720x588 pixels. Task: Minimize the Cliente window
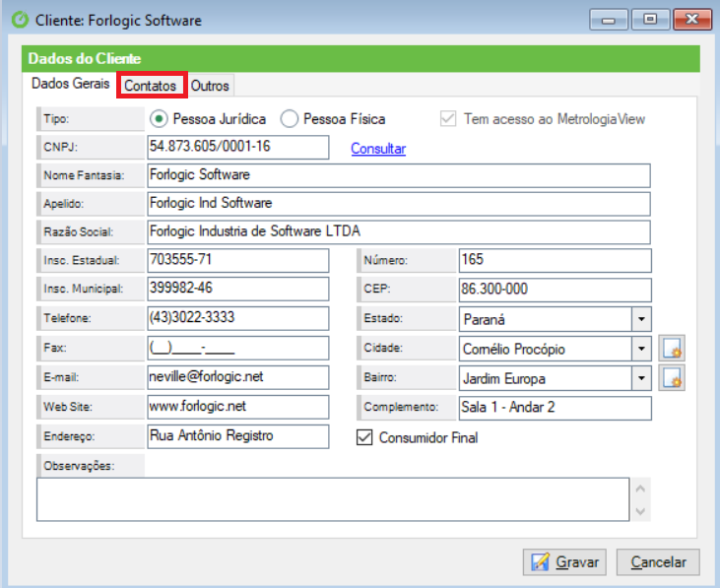point(609,20)
